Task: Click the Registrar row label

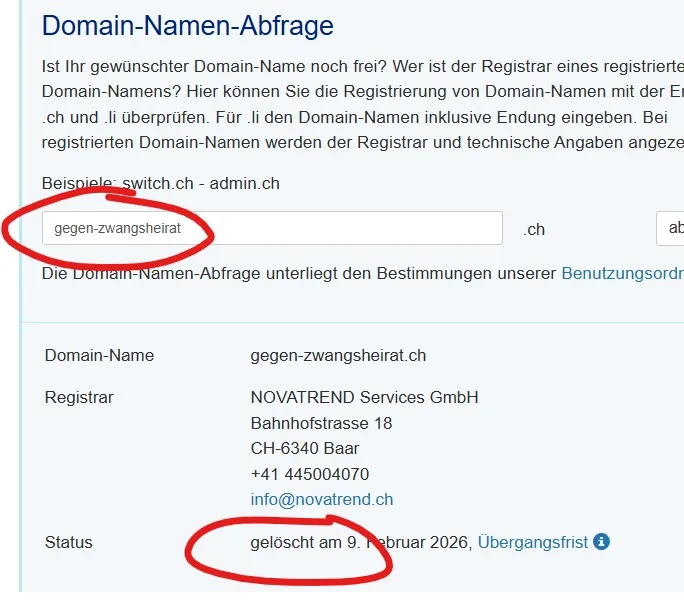Action: point(79,397)
